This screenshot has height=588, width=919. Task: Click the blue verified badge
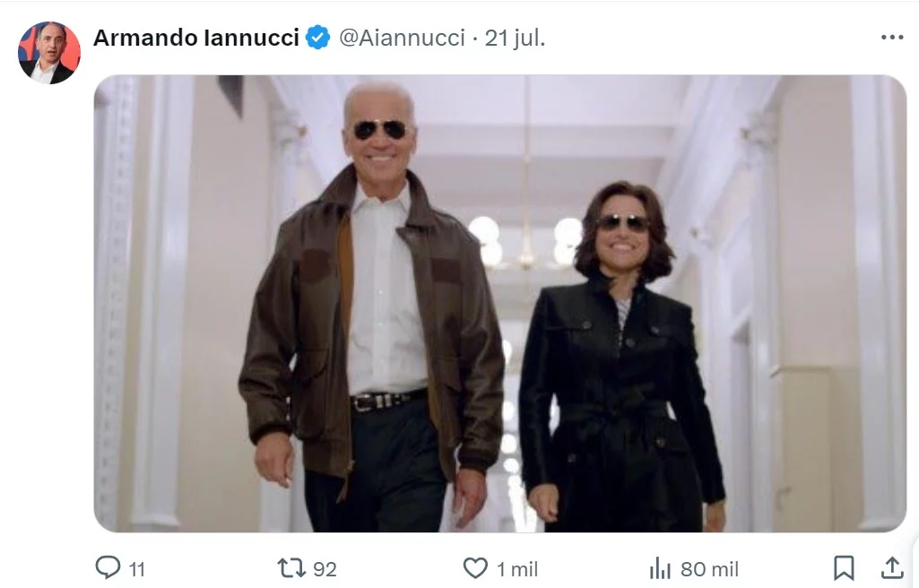tap(317, 38)
